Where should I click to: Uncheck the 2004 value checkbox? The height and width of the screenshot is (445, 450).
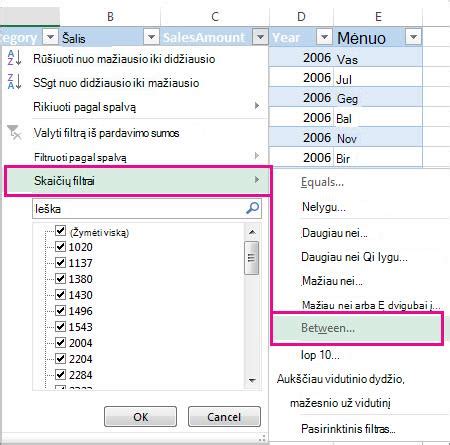[x=60, y=342]
